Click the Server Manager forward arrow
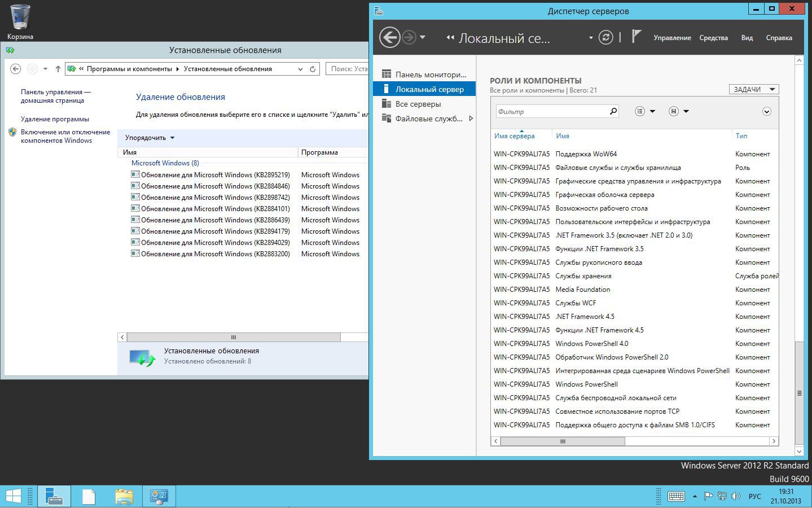 click(x=409, y=38)
